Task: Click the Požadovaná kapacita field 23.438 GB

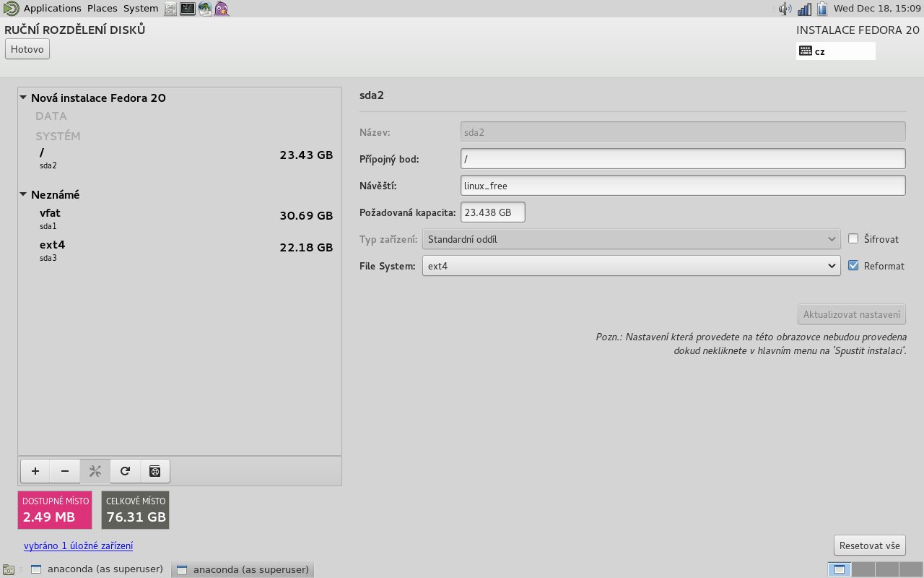Action: (493, 212)
